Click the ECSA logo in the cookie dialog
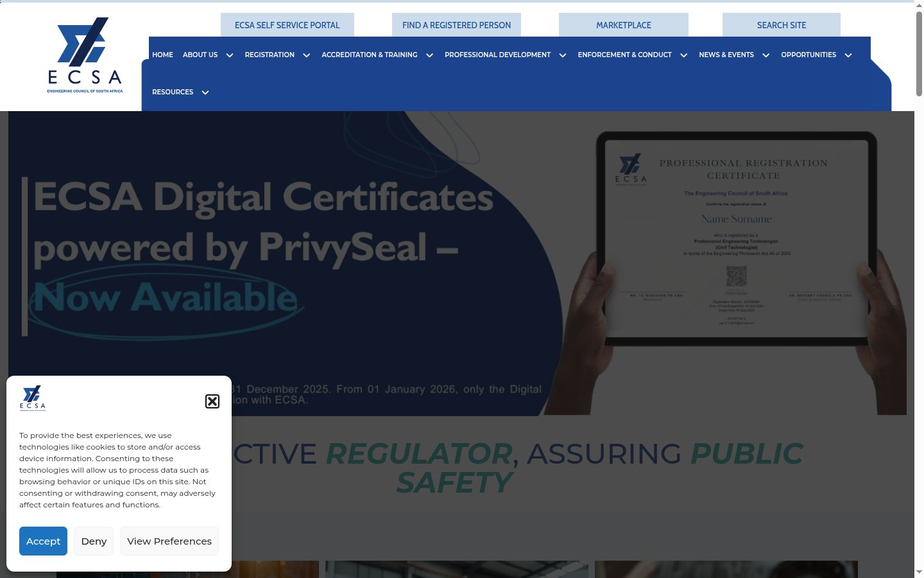 33,398
